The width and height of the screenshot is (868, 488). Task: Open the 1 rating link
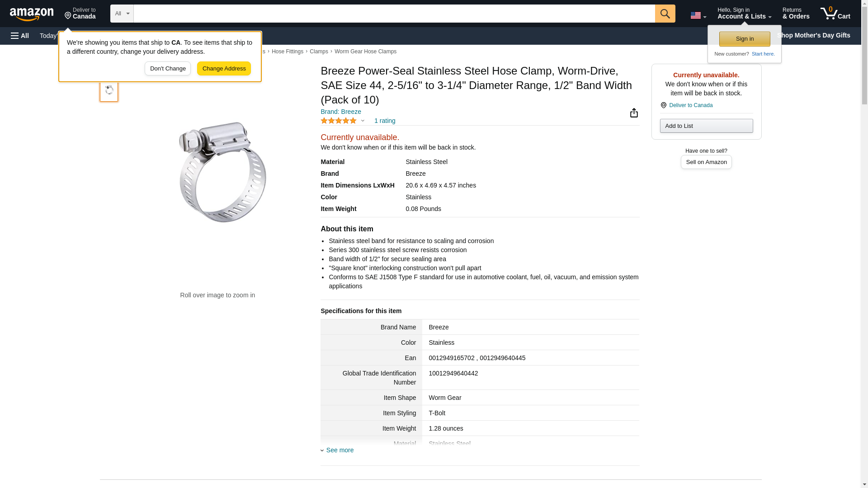click(385, 121)
